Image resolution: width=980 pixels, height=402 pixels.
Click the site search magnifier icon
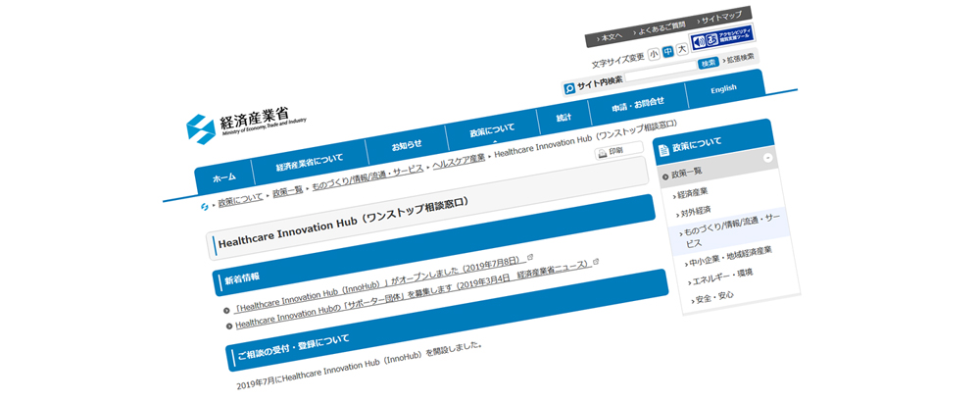click(x=569, y=87)
